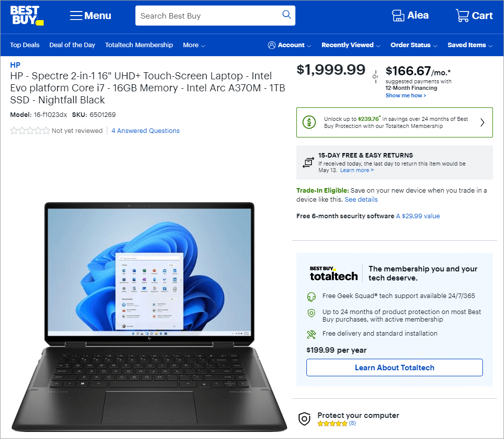This screenshot has height=439, width=504.
Task: Focus the Search Best Buy field
Action: pyautogui.click(x=209, y=16)
